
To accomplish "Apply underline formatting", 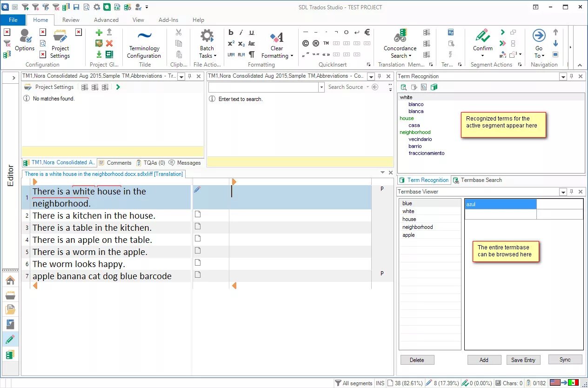I will pos(252,33).
